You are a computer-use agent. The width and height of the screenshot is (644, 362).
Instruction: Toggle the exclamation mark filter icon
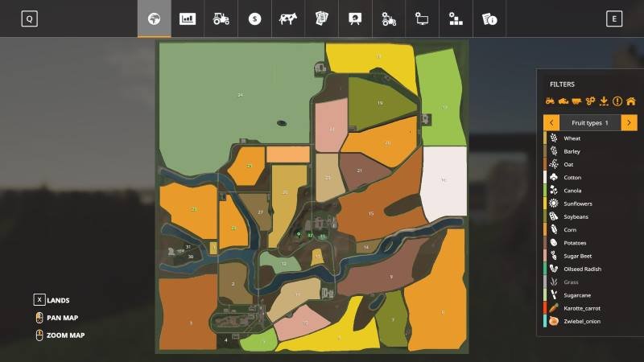click(x=617, y=101)
